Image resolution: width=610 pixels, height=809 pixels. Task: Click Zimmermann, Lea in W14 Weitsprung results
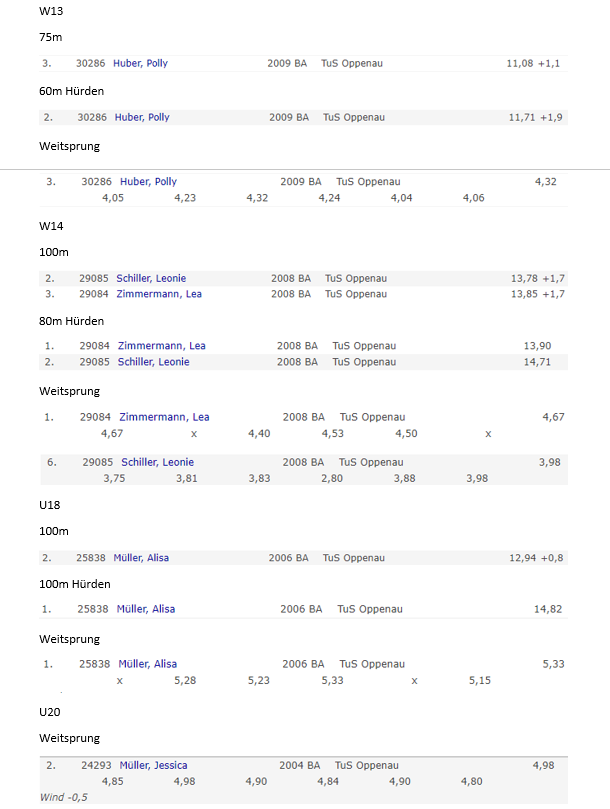(x=164, y=417)
